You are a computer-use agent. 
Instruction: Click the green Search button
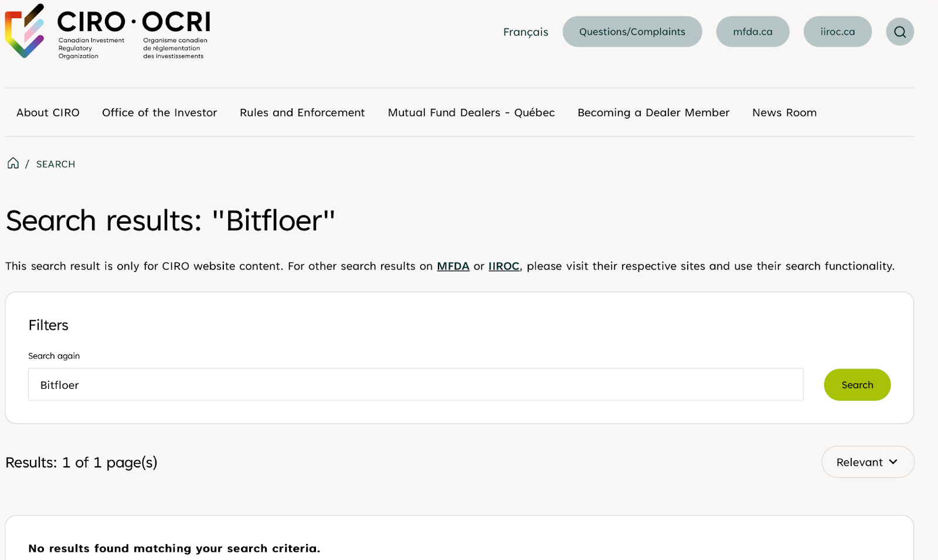pos(857,385)
